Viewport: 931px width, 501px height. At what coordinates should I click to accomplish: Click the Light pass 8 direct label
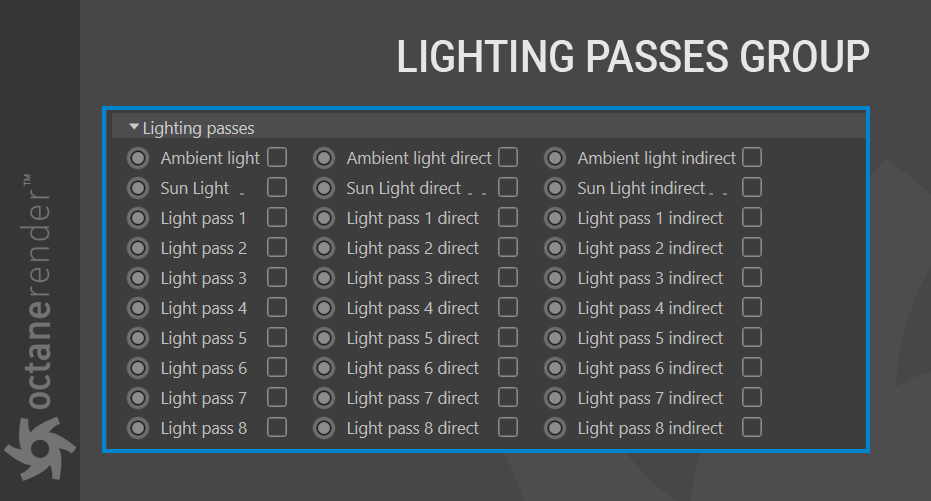coord(412,428)
